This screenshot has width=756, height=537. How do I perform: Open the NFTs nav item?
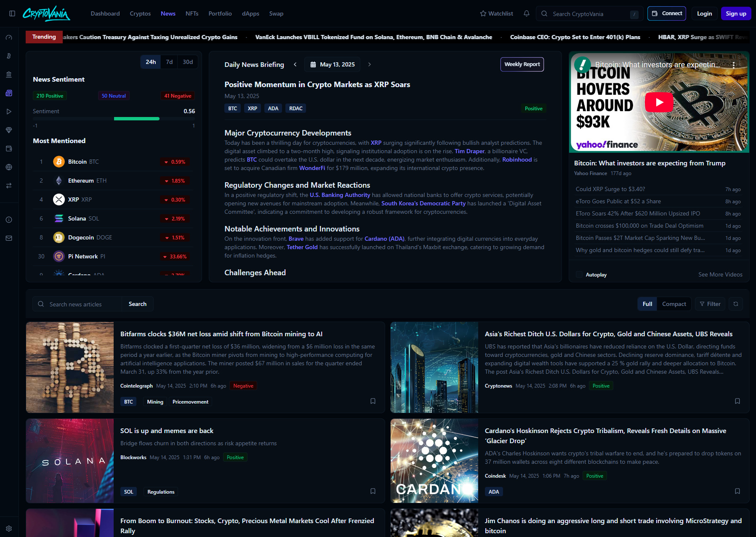(x=192, y=13)
